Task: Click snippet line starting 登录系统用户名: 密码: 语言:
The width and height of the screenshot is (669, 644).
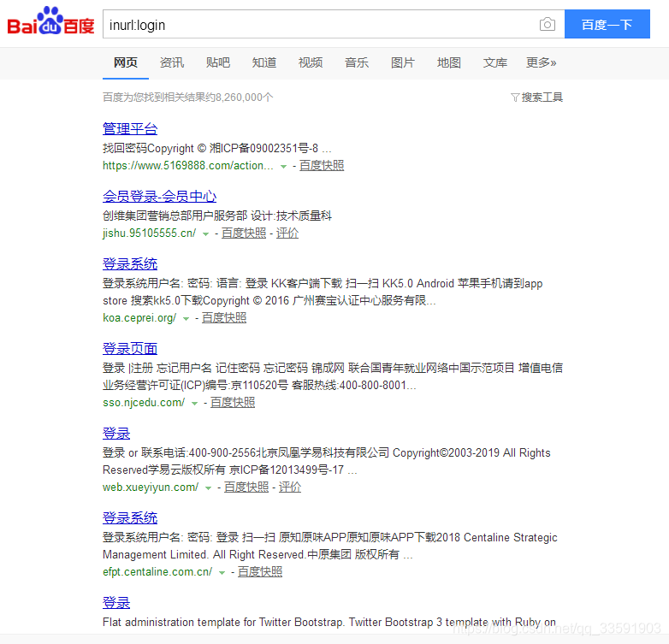Action: coord(323,284)
